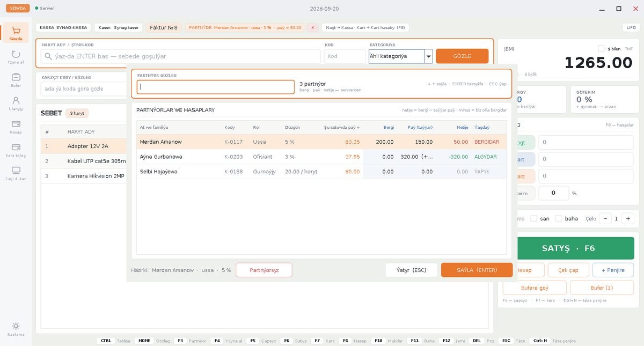Screen dimensions: 644x346
Task: Click the Netije column header
Action: click(x=463, y=127)
